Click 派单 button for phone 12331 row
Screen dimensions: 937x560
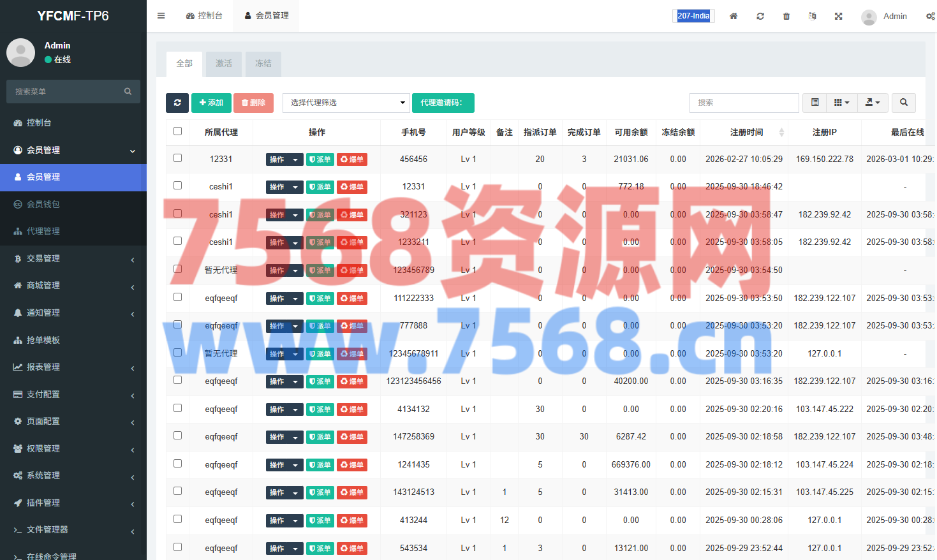pyautogui.click(x=320, y=187)
